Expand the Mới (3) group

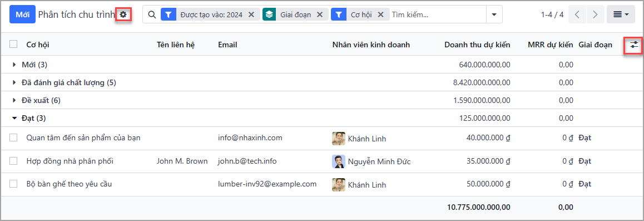click(14, 65)
